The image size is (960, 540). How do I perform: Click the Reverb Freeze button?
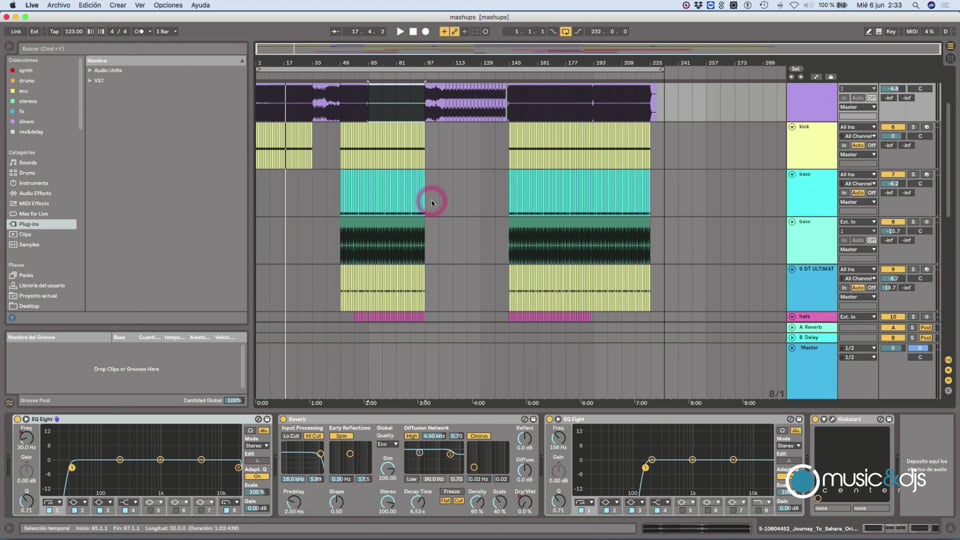[452, 491]
